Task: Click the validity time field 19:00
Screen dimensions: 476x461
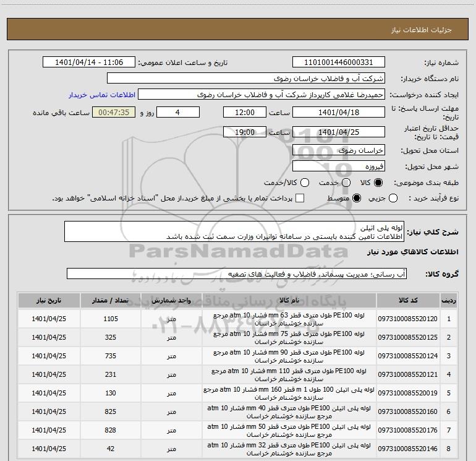Action: click(x=245, y=132)
